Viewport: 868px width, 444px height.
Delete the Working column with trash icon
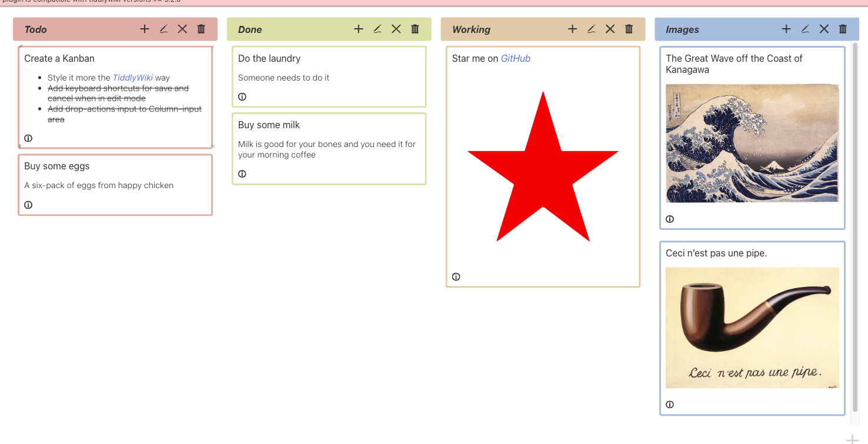[629, 29]
